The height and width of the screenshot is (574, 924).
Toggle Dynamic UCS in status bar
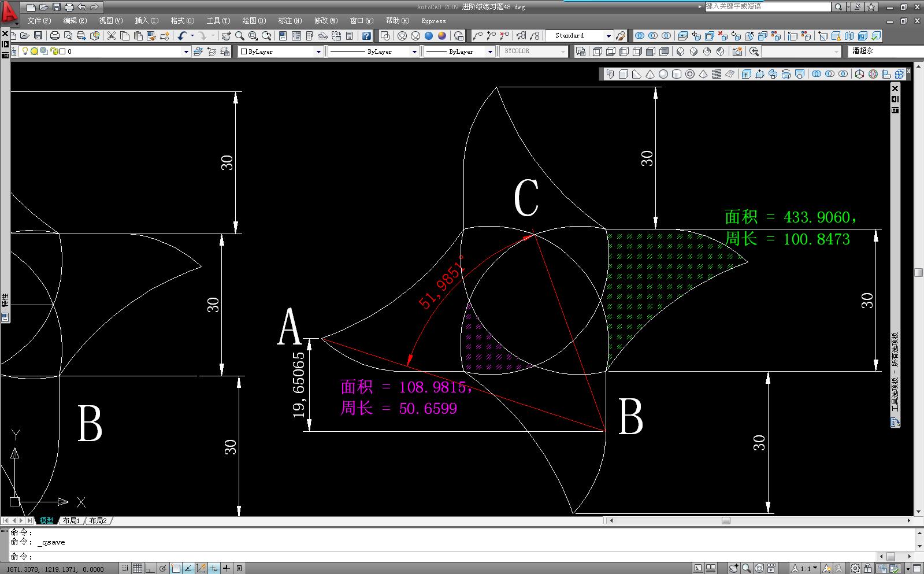201,568
